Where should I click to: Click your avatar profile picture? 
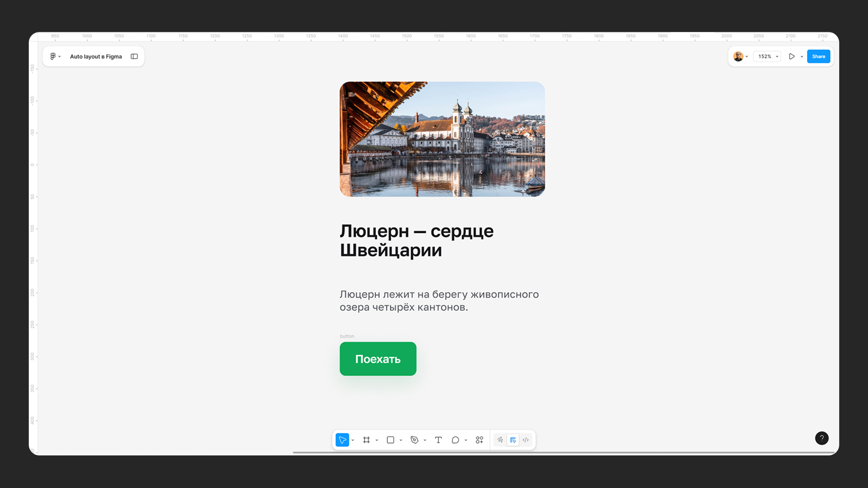coord(738,56)
